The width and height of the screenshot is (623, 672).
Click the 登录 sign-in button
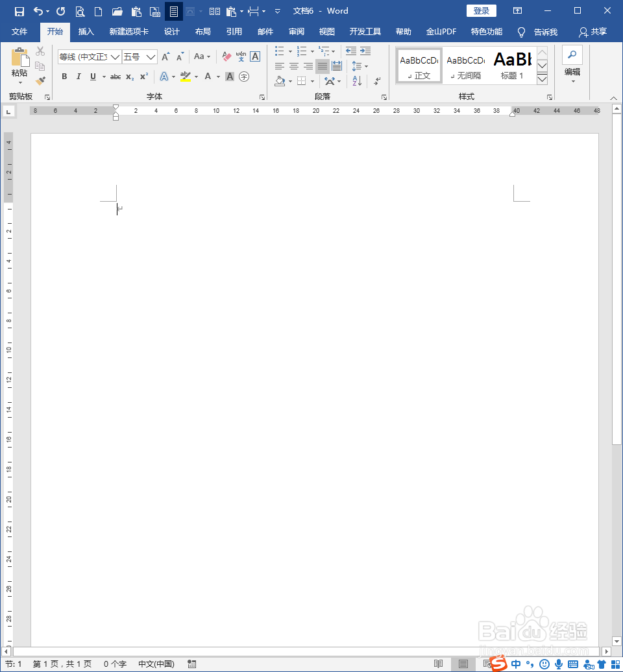point(481,11)
